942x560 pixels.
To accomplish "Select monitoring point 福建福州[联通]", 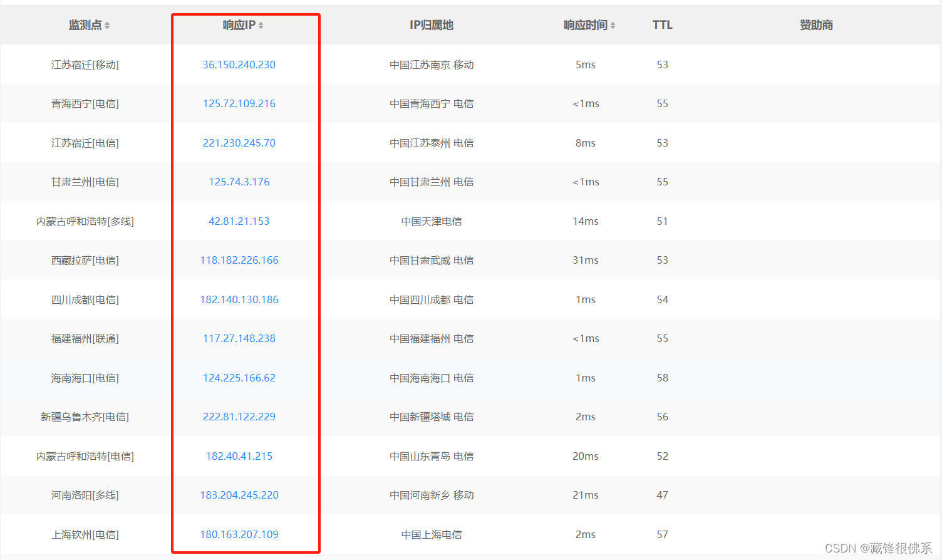I will click(x=85, y=338).
